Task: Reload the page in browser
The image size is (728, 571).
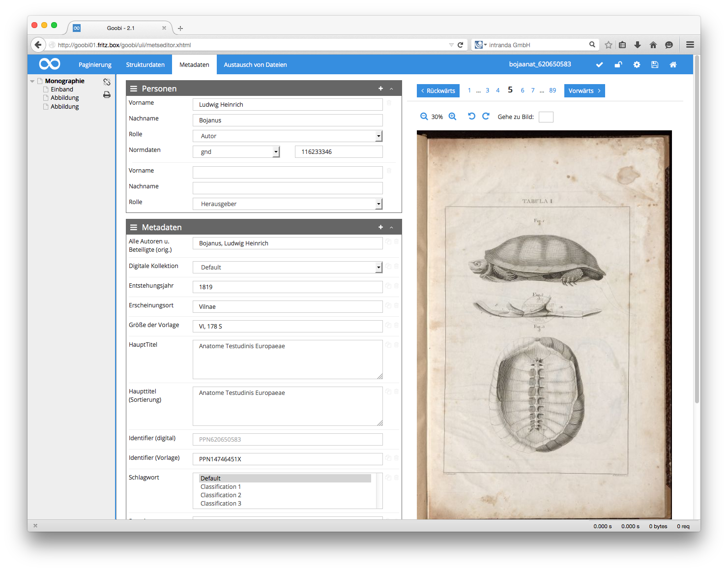Action: [461, 45]
